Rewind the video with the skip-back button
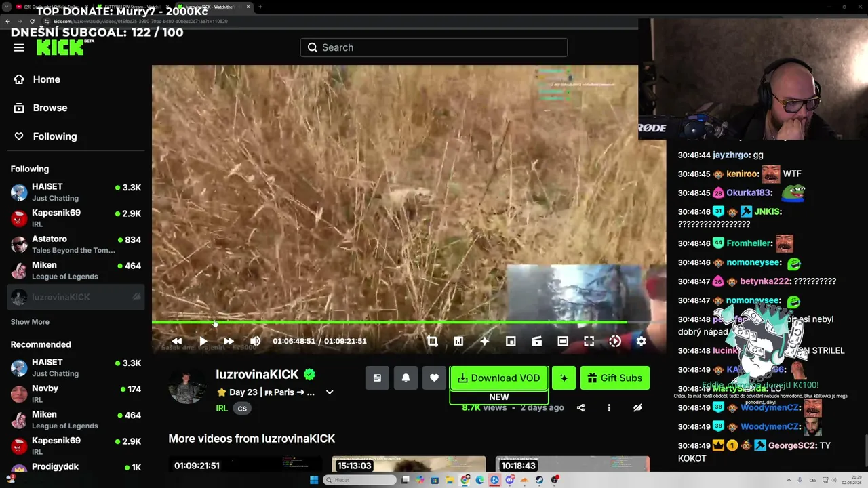This screenshot has height=488, width=868. (x=177, y=341)
